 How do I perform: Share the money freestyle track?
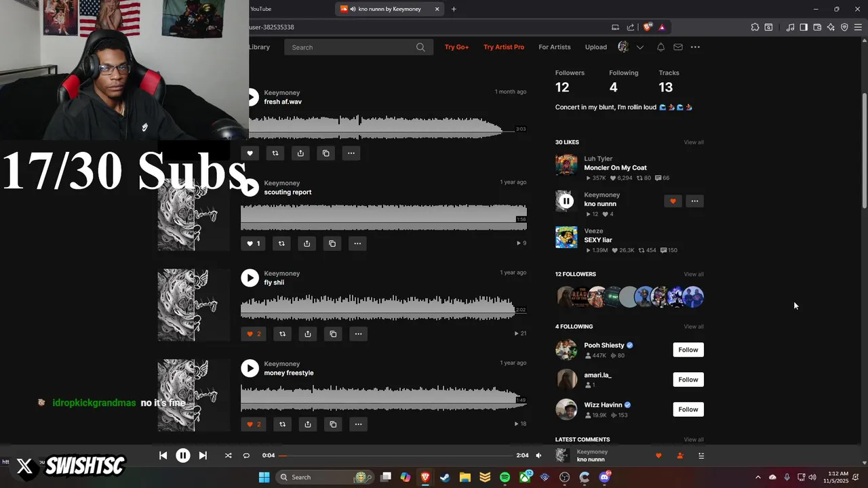308,424
